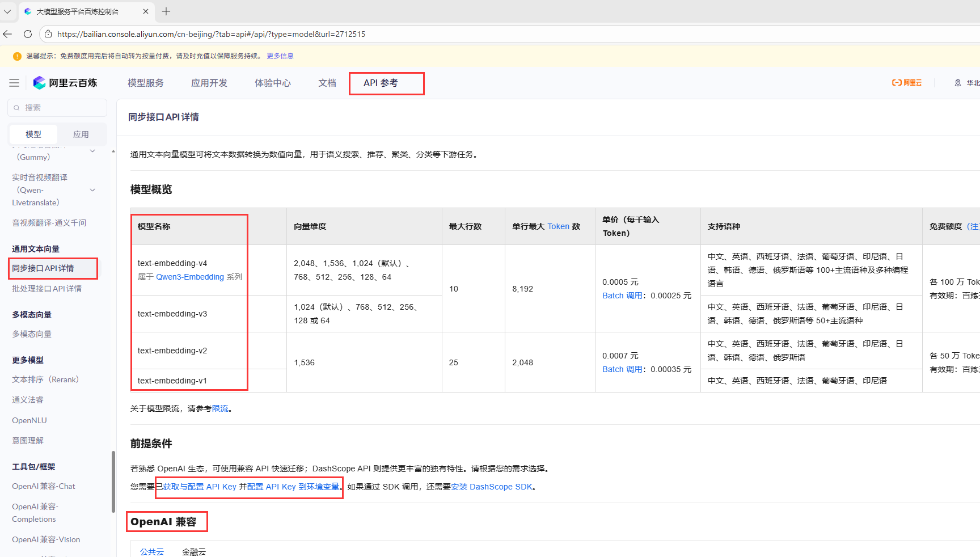Reload the page with browser refresh icon
This screenshot has height=557, width=980.
click(x=28, y=34)
